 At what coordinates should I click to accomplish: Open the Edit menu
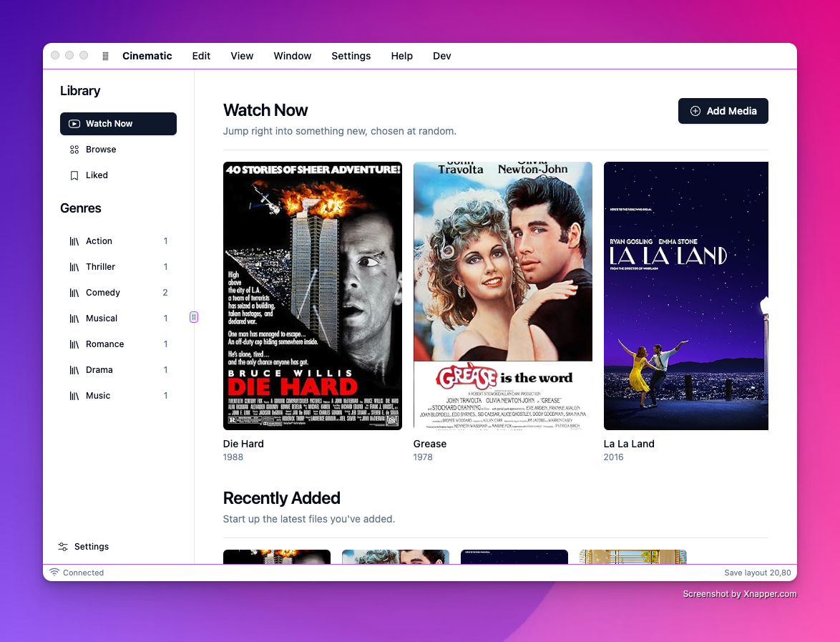[202, 56]
